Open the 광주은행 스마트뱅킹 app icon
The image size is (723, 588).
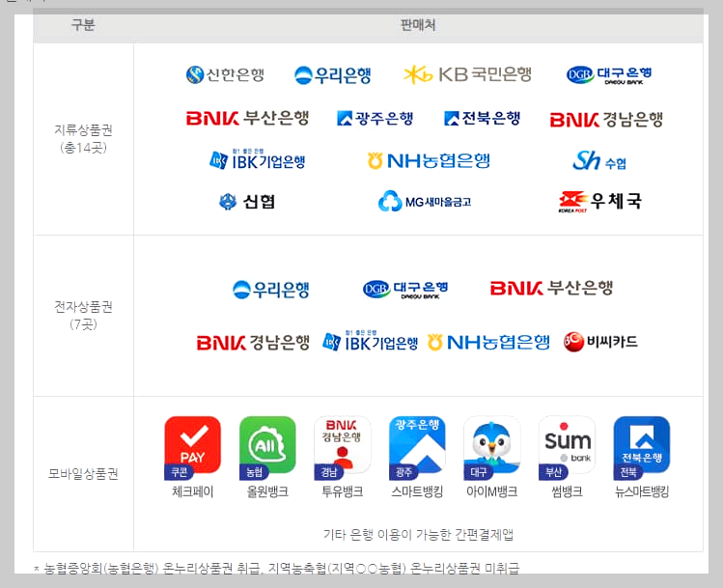tap(417, 447)
